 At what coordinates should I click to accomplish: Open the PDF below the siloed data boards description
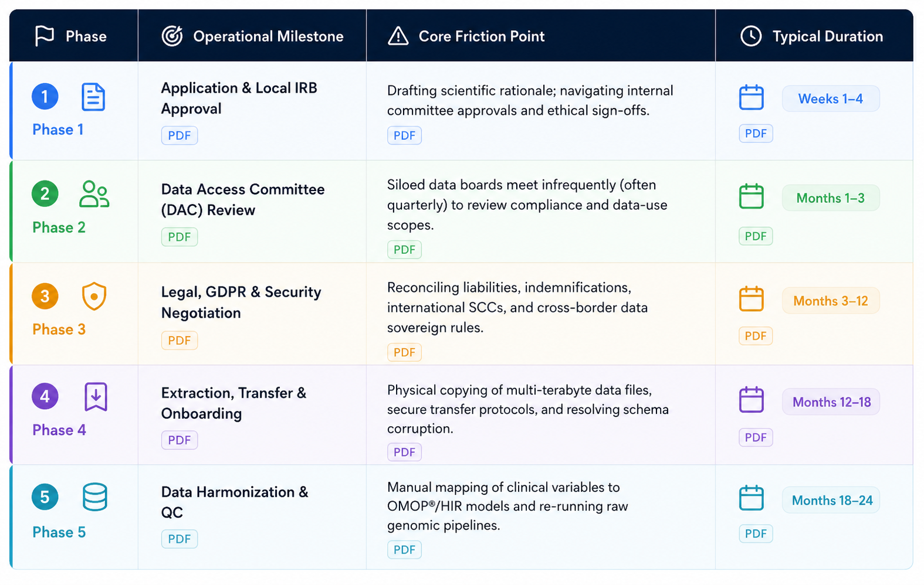(x=404, y=250)
